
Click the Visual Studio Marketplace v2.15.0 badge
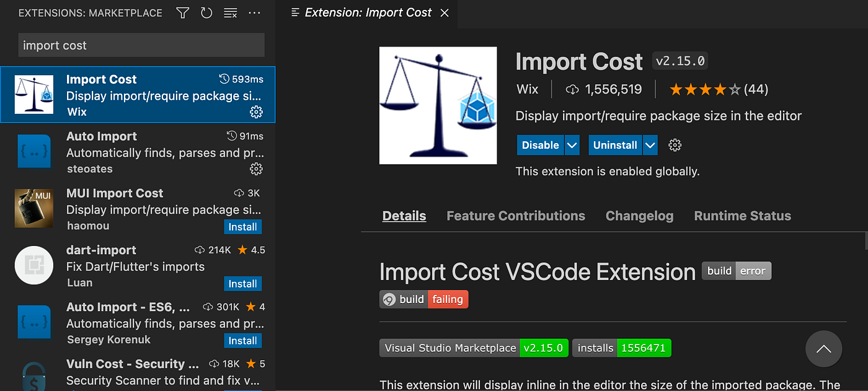click(x=474, y=348)
